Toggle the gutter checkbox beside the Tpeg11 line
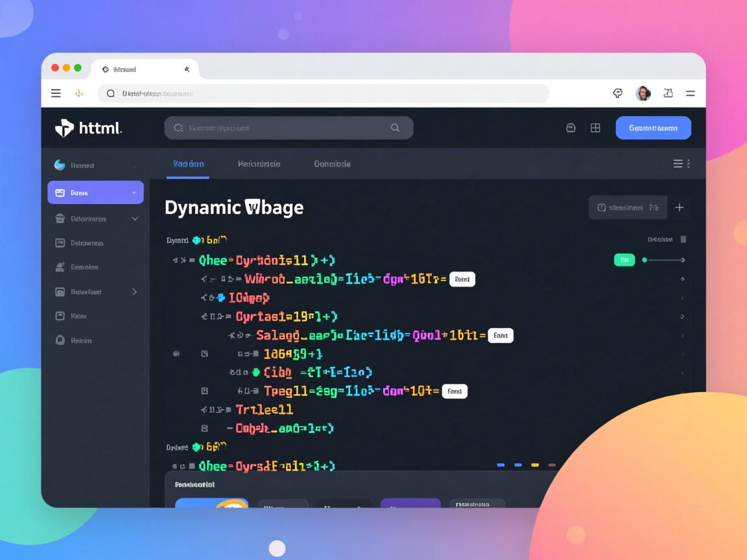The image size is (747, 560). 205,391
